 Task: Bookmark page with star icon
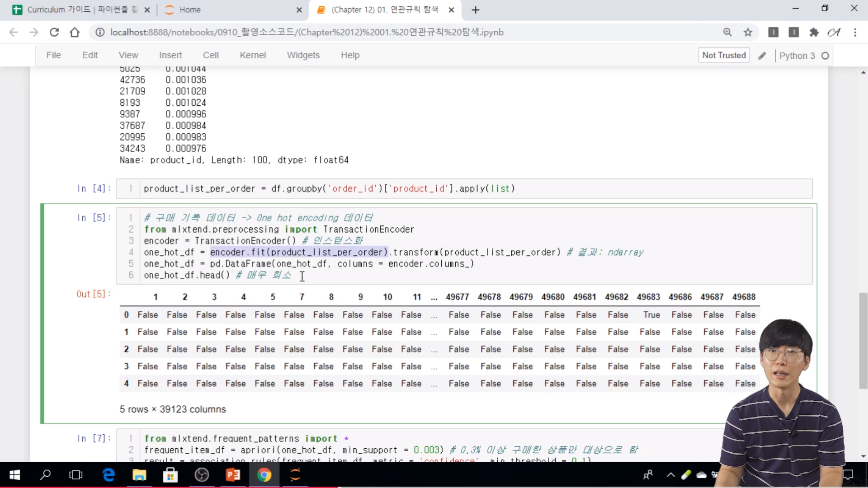click(748, 32)
